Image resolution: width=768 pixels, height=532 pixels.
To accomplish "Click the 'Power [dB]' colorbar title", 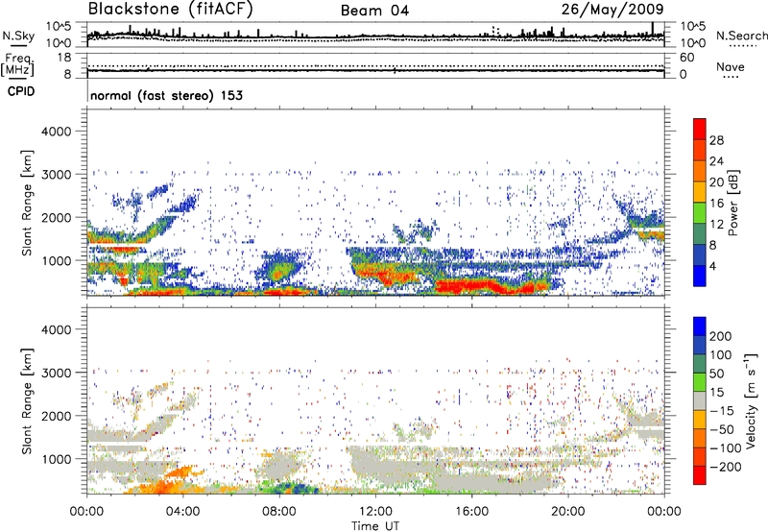I will click(733, 203).
